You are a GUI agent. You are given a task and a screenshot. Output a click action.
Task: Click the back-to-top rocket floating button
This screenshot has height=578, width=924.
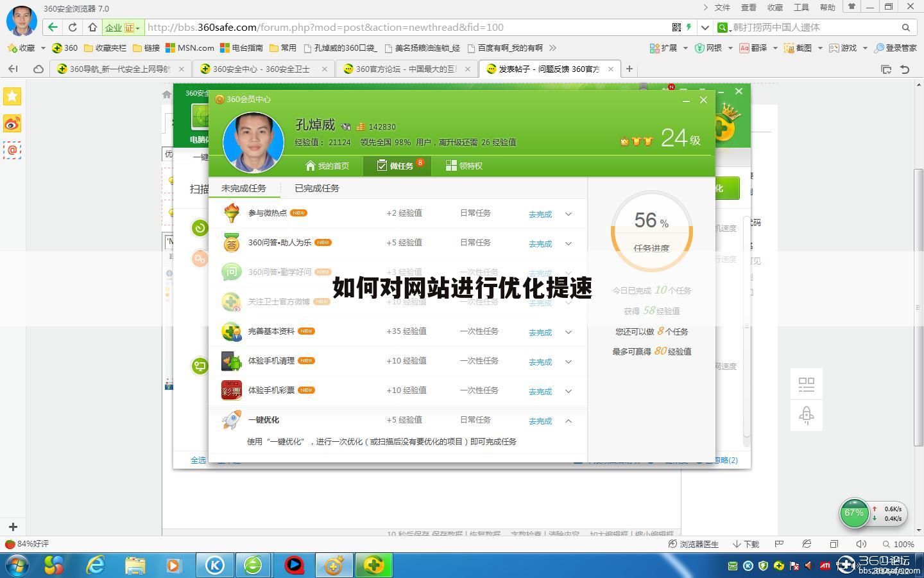807,416
